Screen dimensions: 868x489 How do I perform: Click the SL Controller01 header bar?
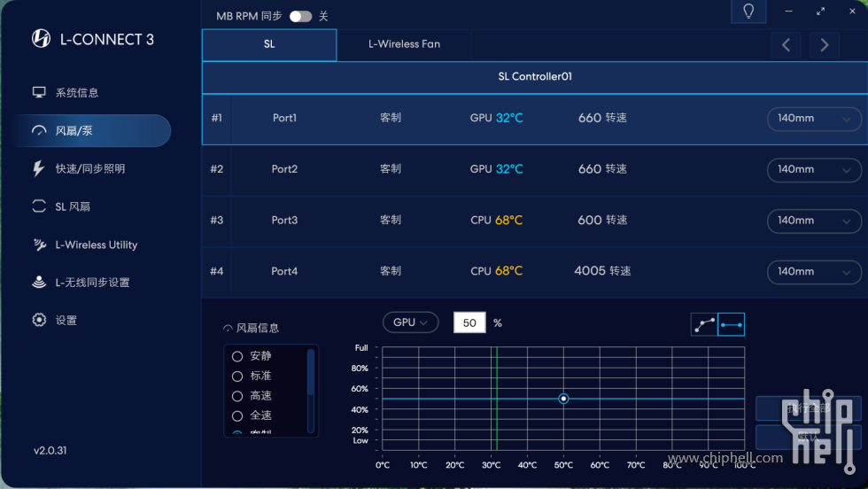click(x=535, y=77)
